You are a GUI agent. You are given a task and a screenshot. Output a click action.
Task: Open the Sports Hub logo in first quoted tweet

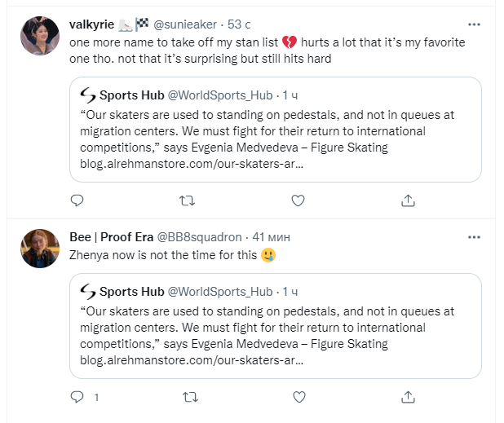coord(88,95)
